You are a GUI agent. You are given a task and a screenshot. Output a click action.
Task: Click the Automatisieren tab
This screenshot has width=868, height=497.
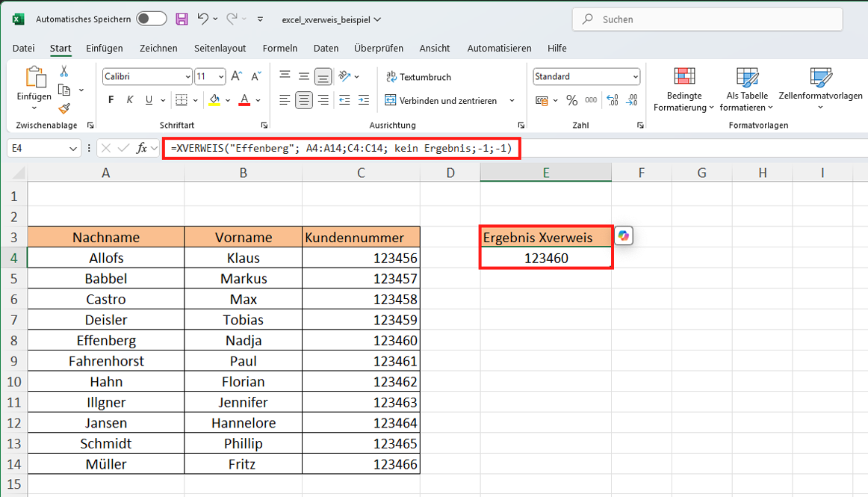click(499, 48)
